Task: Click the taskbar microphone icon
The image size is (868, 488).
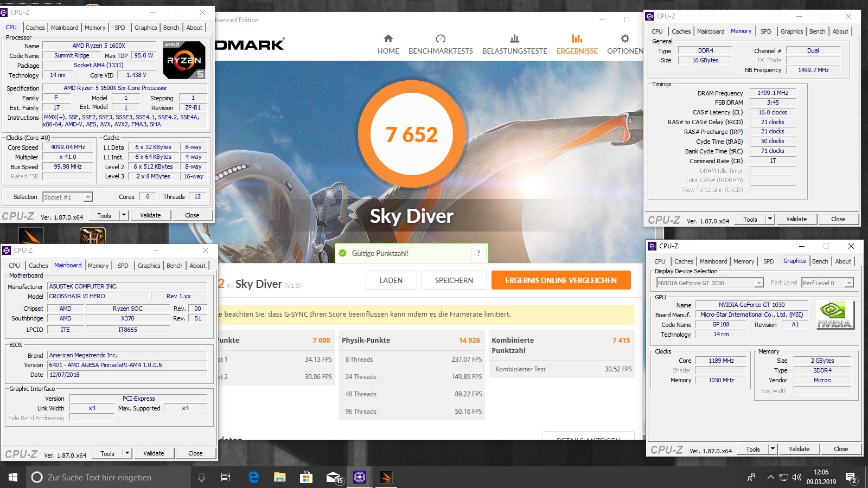Action: (x=201, y=477)
